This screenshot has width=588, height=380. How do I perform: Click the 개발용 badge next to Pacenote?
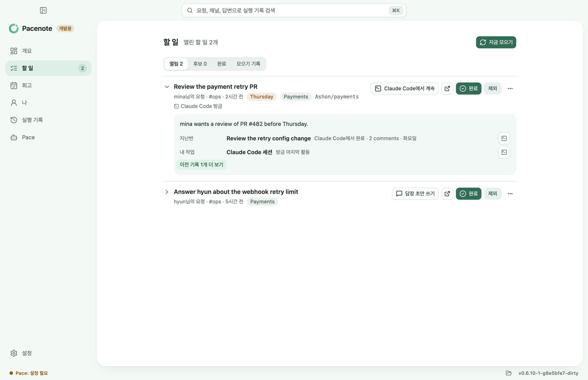(x=65, y=29)
